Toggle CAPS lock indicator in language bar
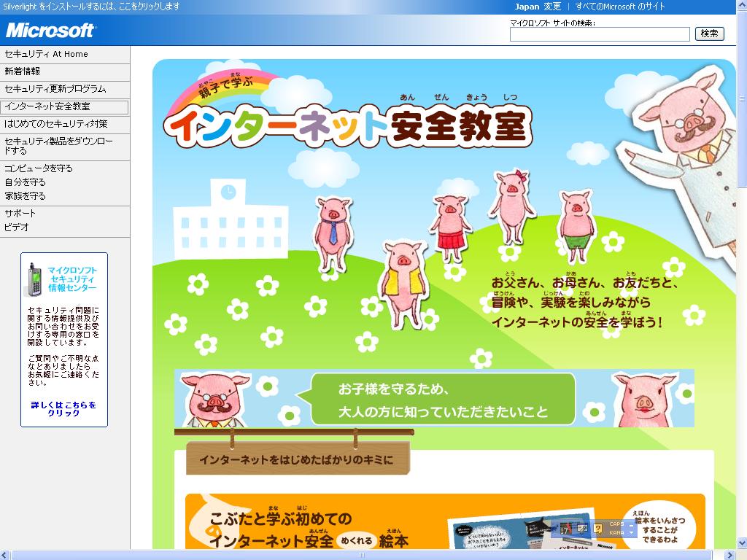747x560 pixels. [616, 524]
